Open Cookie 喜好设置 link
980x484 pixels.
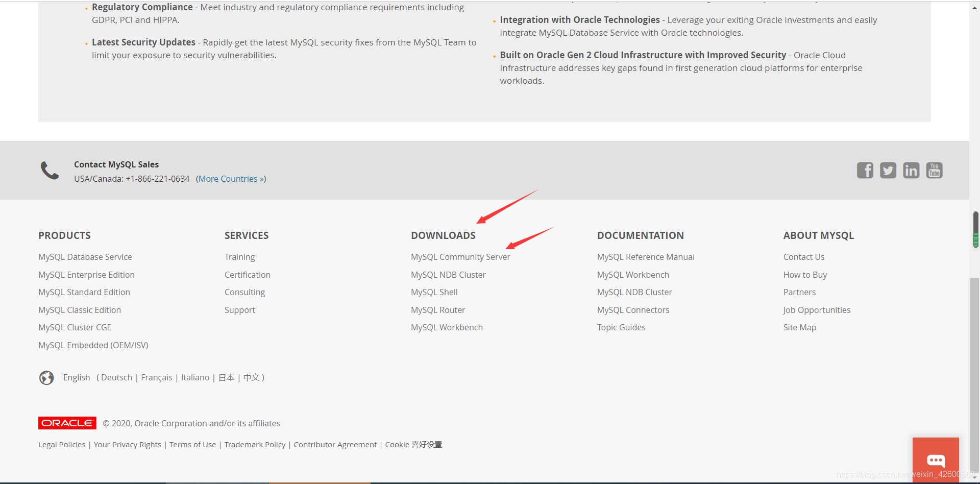click(413, 445)
